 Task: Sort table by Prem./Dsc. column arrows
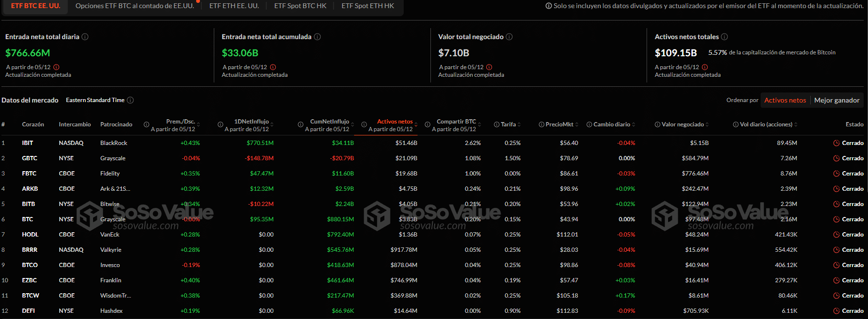click(199, 125)
